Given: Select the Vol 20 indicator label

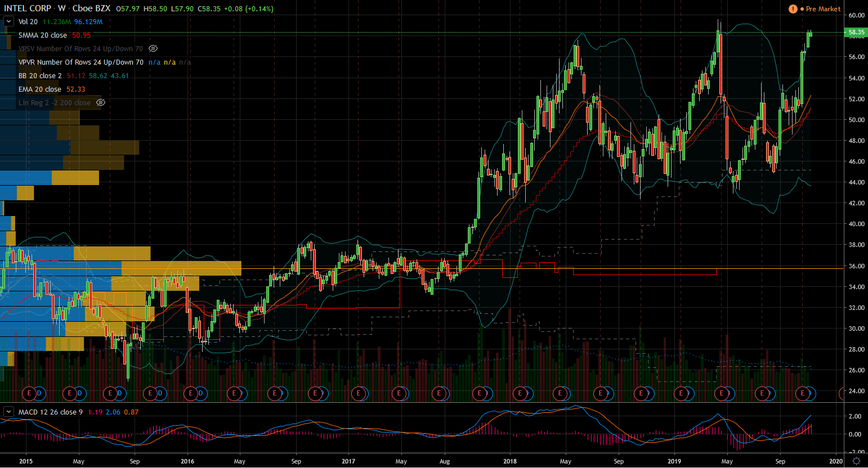Looking at the screenshot, I should (x=28, y=22).
